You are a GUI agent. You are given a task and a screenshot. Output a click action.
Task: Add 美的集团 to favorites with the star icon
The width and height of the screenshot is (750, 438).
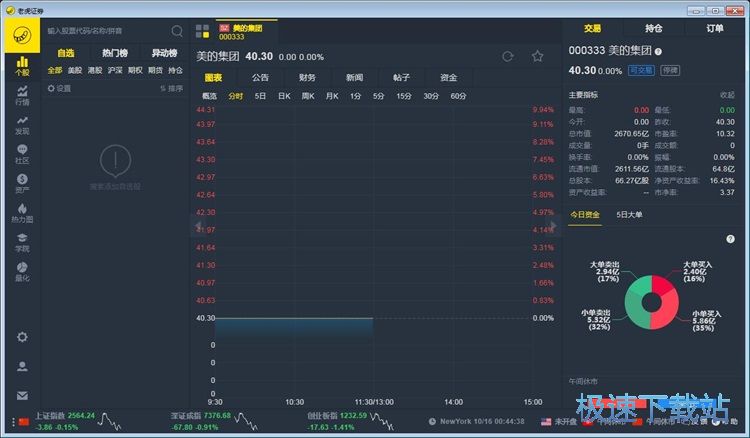(538, 56)
